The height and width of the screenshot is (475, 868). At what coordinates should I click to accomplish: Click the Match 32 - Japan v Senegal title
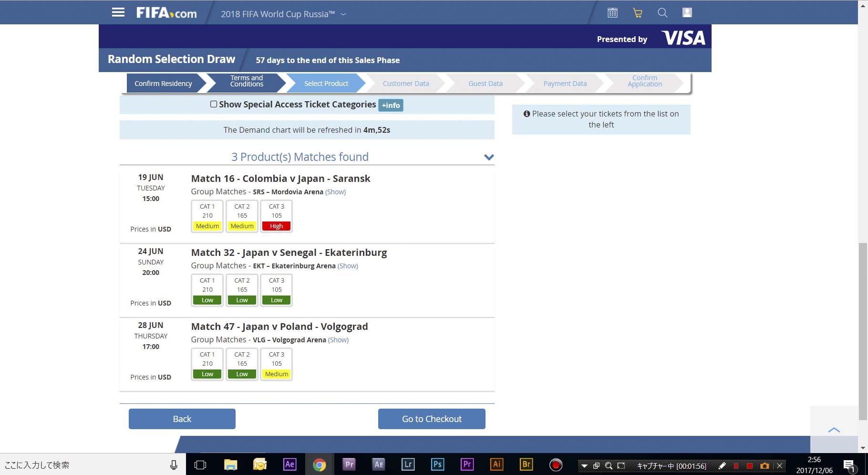(x=289, y=253)
